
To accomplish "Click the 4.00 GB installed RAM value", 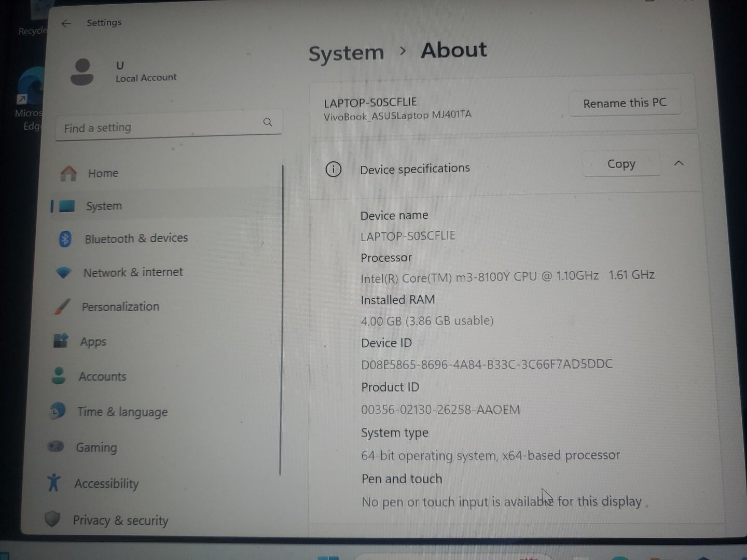I will (427, 321).
